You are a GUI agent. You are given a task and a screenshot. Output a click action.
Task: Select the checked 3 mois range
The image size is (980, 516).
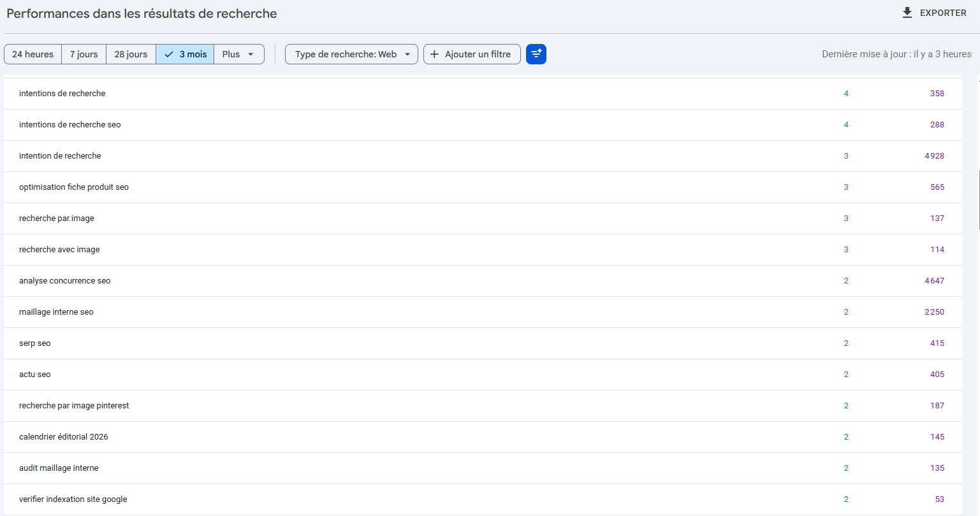point(185,54)
